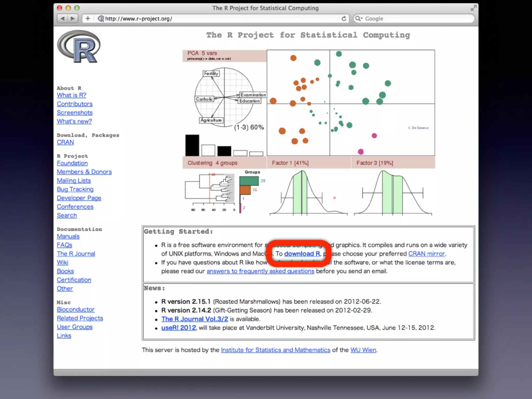Open the CRAN link in sidebar
Viewport: 532px width, 399px height.
(65, 142)
